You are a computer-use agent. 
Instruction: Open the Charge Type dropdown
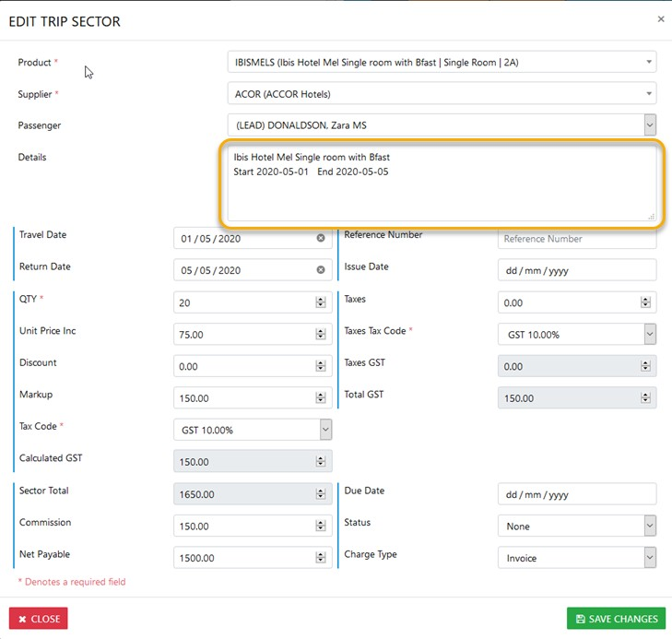(650, 558)
